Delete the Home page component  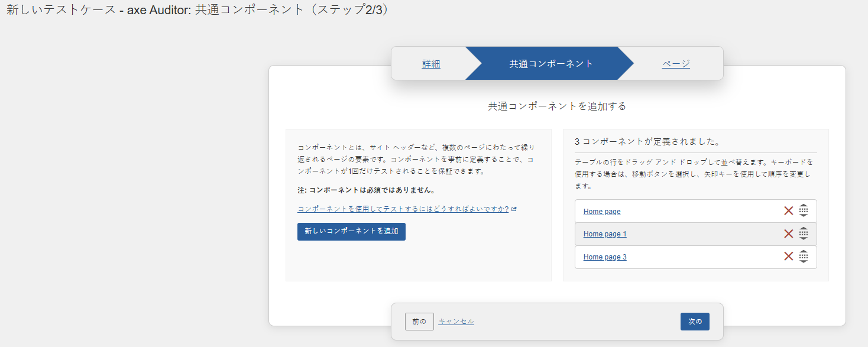(x=788, y=211)
